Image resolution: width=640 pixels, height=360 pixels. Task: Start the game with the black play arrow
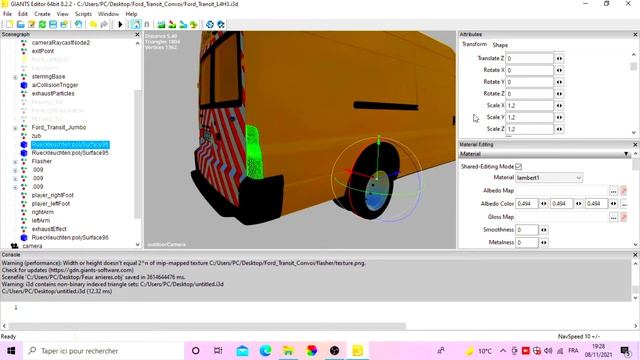120,24
